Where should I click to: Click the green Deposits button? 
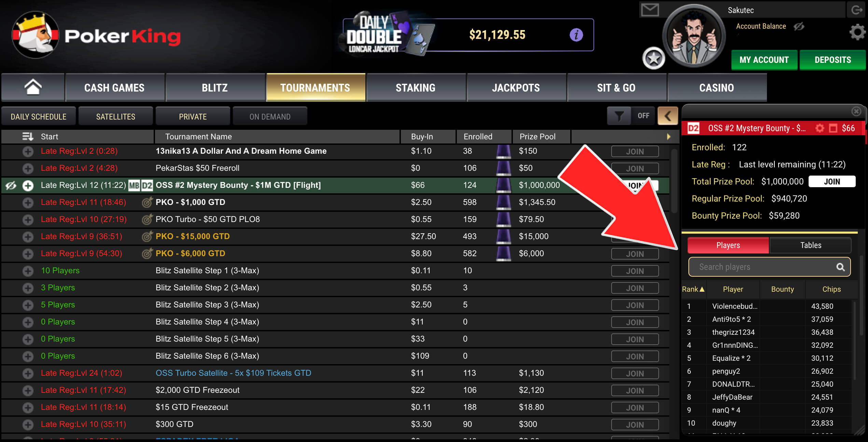pyautogui.click(x=832, y=60)
